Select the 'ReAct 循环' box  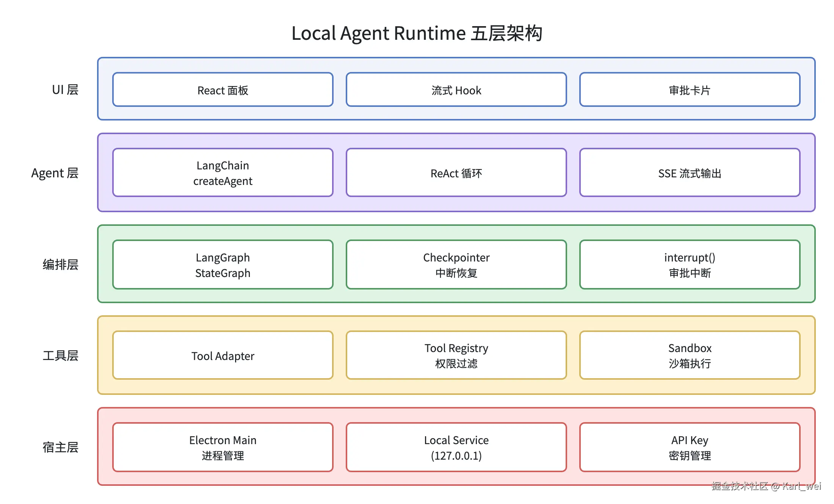[x=456, y=173]
